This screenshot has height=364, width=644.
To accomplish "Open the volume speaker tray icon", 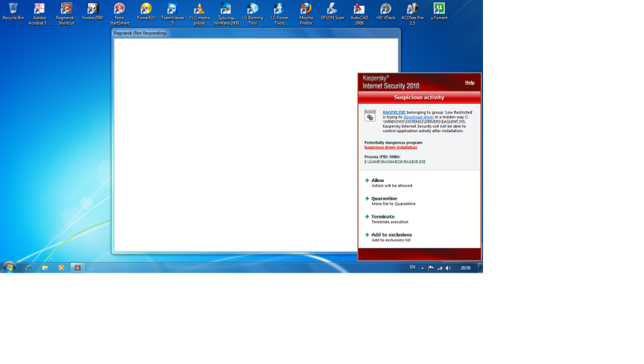I will coord(448,268).
